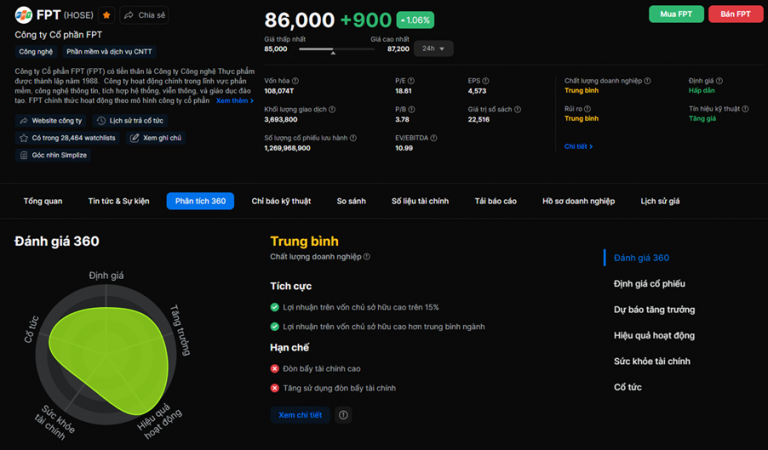Open the 24h time range dropdown
The width and height of the screenshot is (768, 450).
pyautogui.click(x=432, y=48)
